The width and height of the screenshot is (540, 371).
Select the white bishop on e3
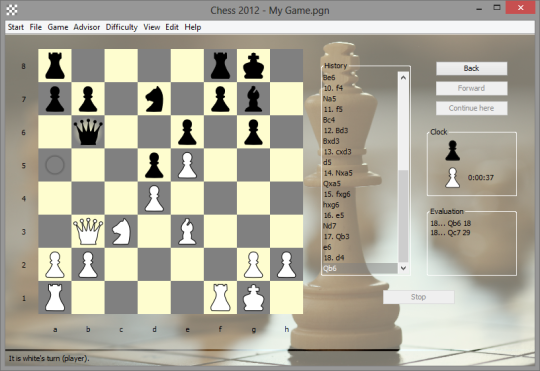click(187, 231)
